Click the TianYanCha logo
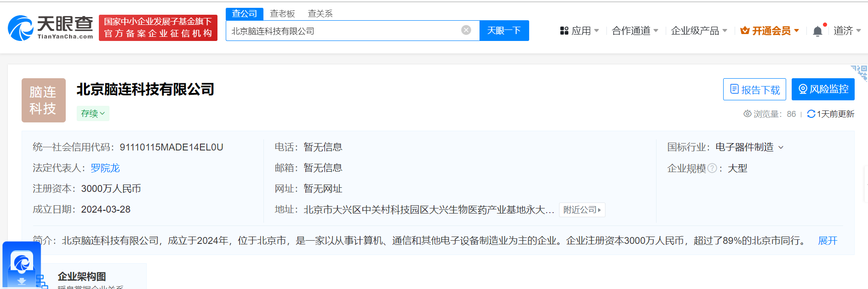 click(x=50, y=28)
